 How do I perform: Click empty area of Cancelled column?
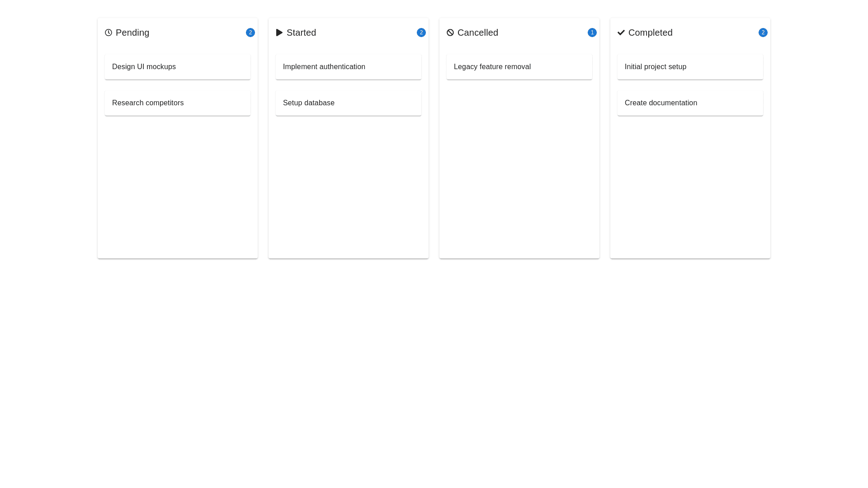point(519,172)
